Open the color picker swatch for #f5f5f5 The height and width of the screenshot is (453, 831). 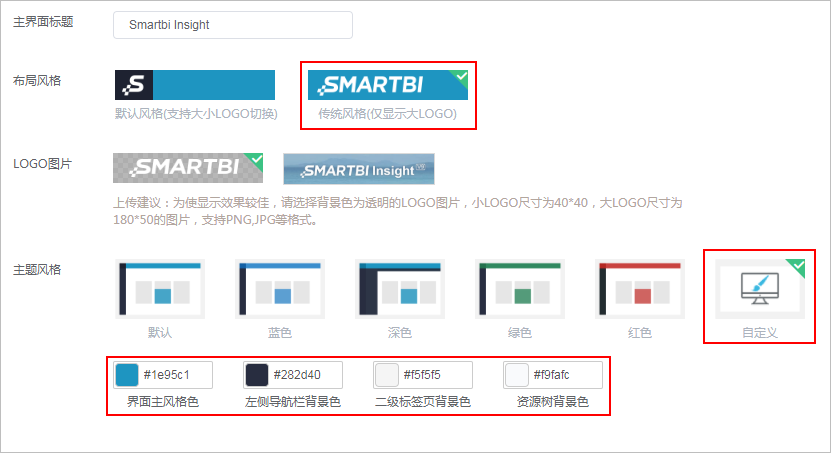point(387,375)
